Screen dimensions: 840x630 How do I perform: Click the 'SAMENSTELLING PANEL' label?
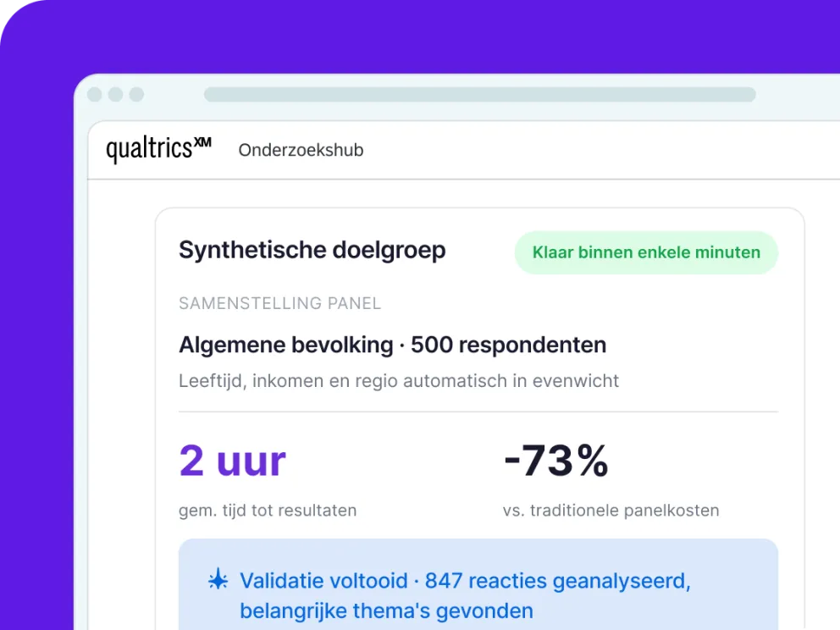pyautogui.click(x=279, y=303)
